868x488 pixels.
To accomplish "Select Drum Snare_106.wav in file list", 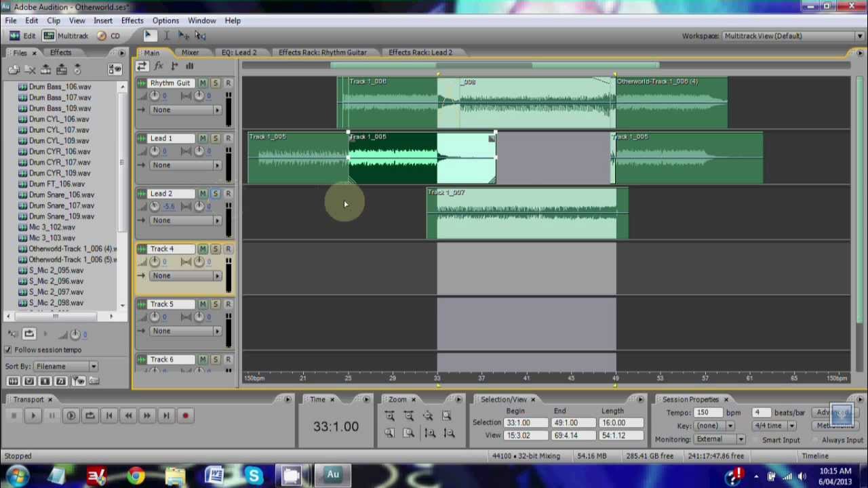I will coord(62,195).
